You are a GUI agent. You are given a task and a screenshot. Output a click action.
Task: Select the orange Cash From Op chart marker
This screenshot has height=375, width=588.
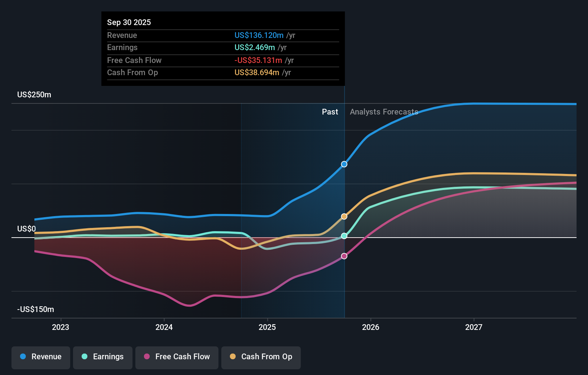coord(344,216)
